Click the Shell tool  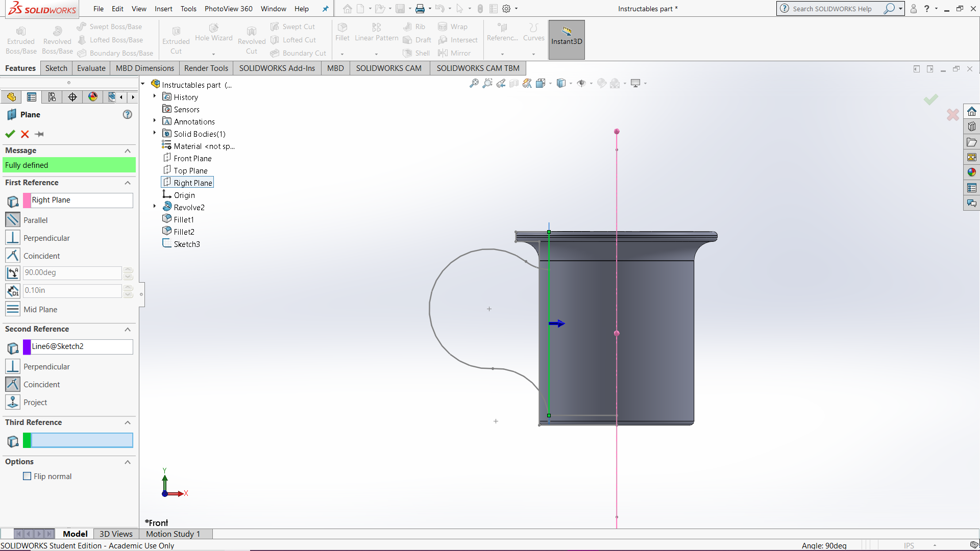coord(416,53)
